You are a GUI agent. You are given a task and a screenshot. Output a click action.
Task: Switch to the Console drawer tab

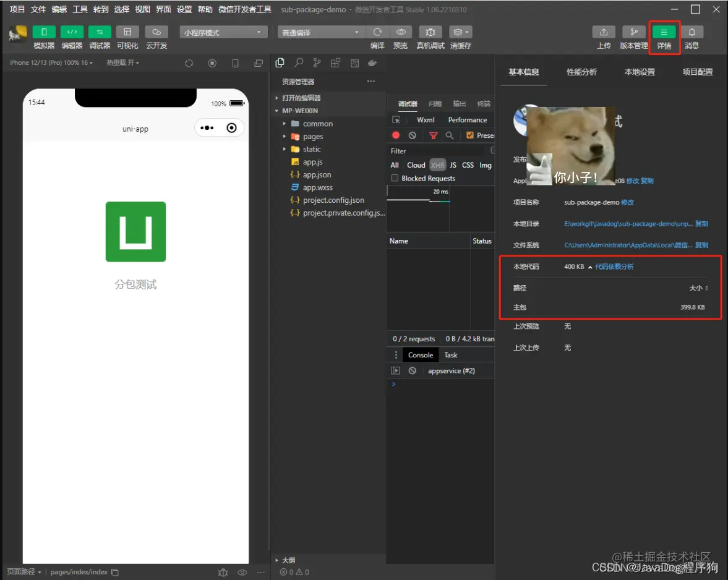click(420, 355)
